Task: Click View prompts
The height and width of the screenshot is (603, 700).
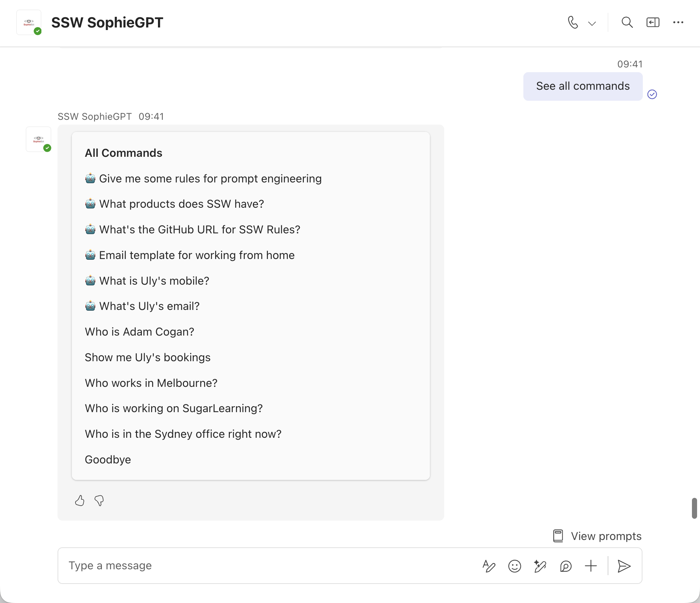Action: click(597, 536)
